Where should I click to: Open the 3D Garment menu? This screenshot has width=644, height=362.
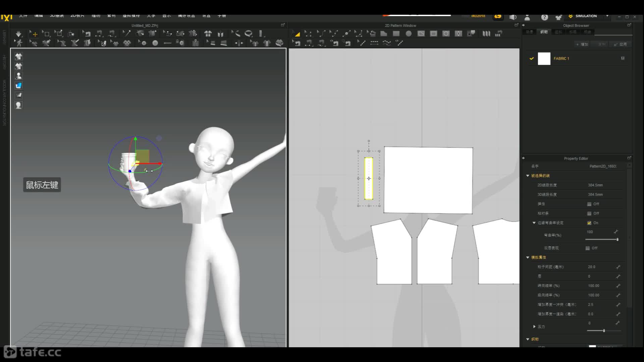pos(57,16)
